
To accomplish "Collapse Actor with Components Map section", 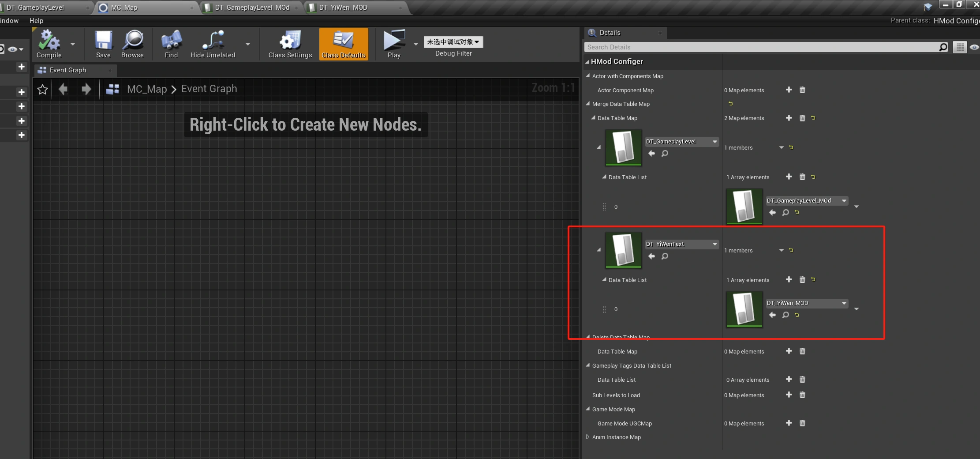I will pyautogui.click(x=588, y=76).
